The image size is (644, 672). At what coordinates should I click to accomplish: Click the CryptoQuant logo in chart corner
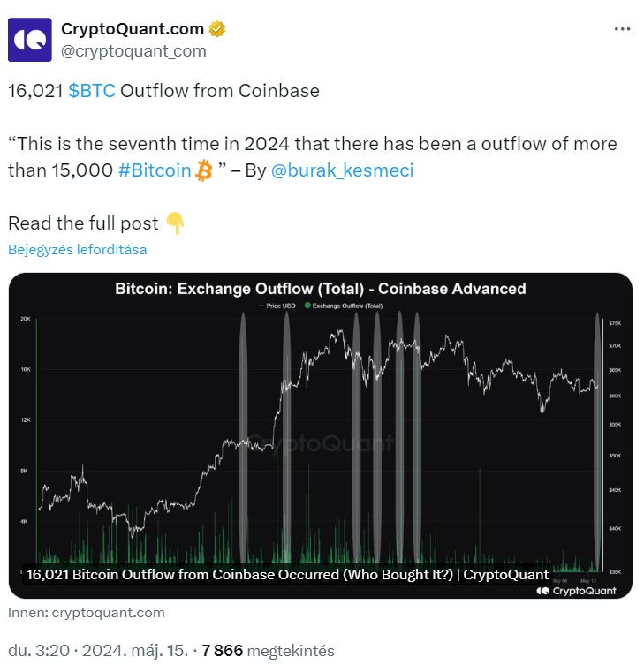tap(576, 591)
